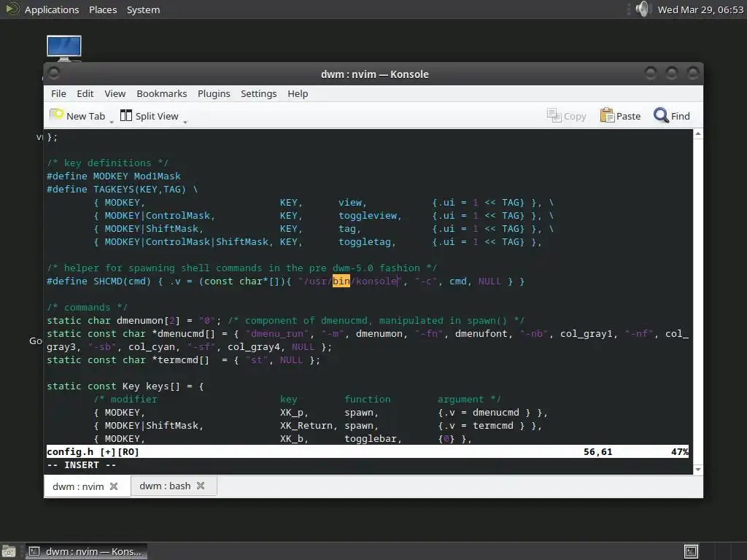Click the Copy toolbar icon
747x560 pixels.
click(x=554, y=115)
